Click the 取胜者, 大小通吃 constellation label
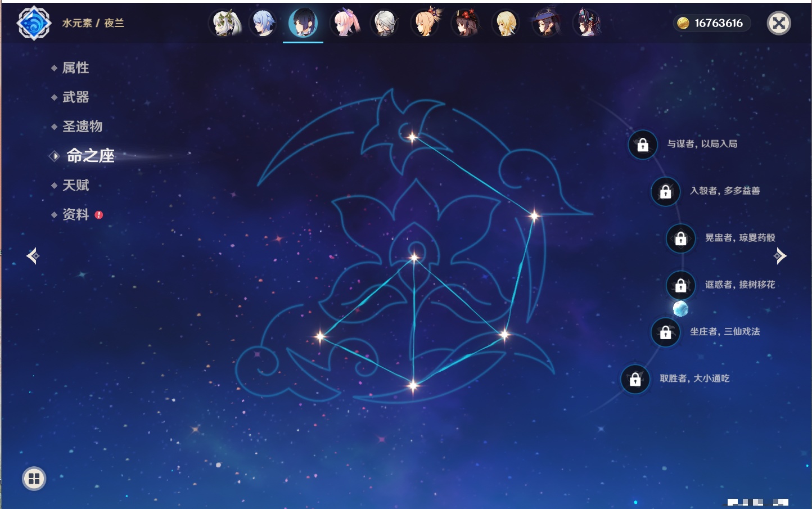Viewport: 812px width, 509px height. coord(694,379)
